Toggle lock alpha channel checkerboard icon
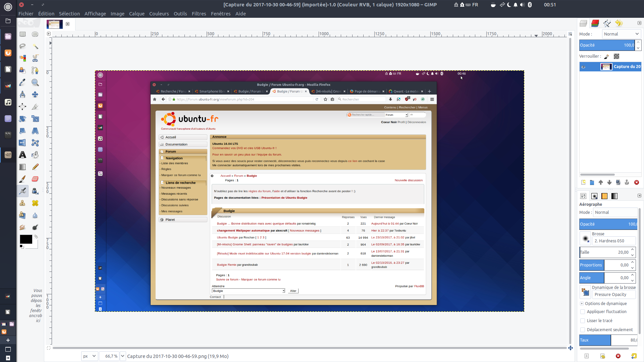 [x=616, y=56]
